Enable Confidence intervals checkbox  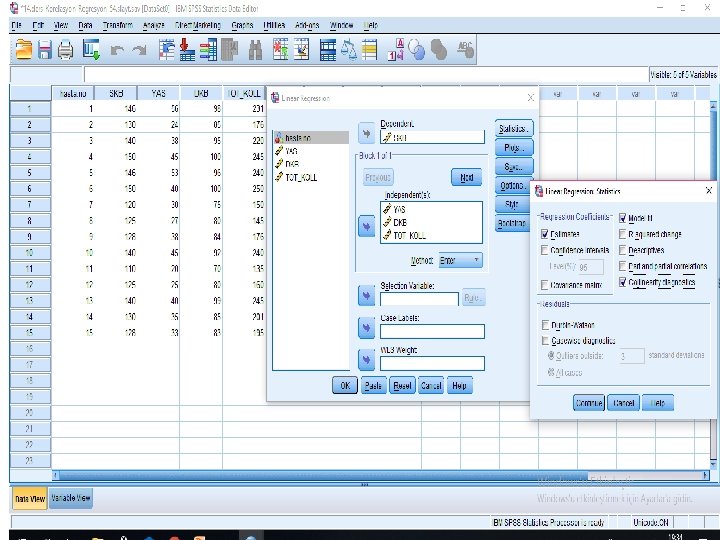pos(545,250)
